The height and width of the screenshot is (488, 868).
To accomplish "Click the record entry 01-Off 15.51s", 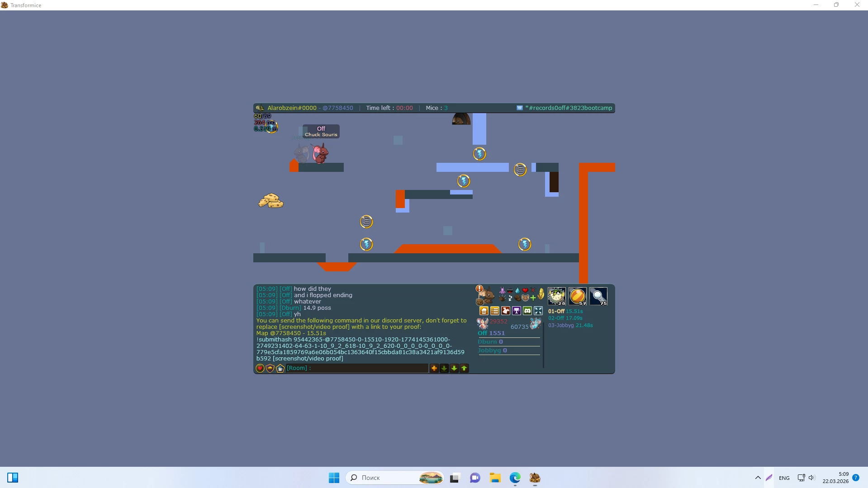I will (565, 312).
